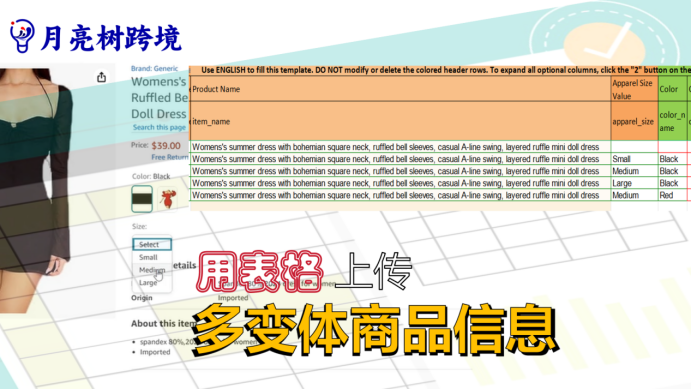Viewport: 692px width, 389px height.
Task: Open the Size Select dropdown
Action: click(x=152, y=244)
